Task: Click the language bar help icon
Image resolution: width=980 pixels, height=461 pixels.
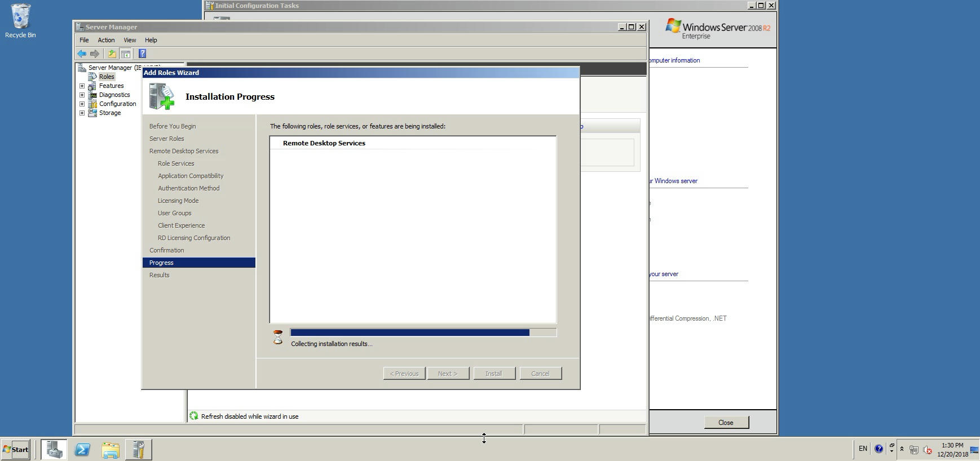Action: coord(879,449)
